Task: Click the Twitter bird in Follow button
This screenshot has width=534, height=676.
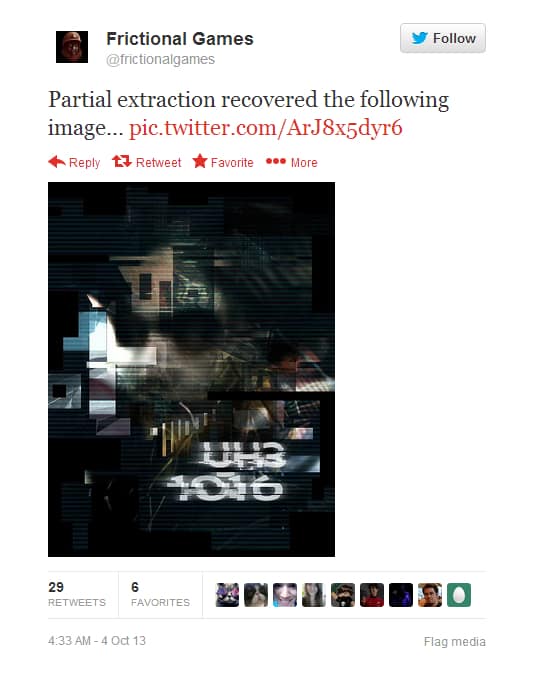Action: point(419,38)
